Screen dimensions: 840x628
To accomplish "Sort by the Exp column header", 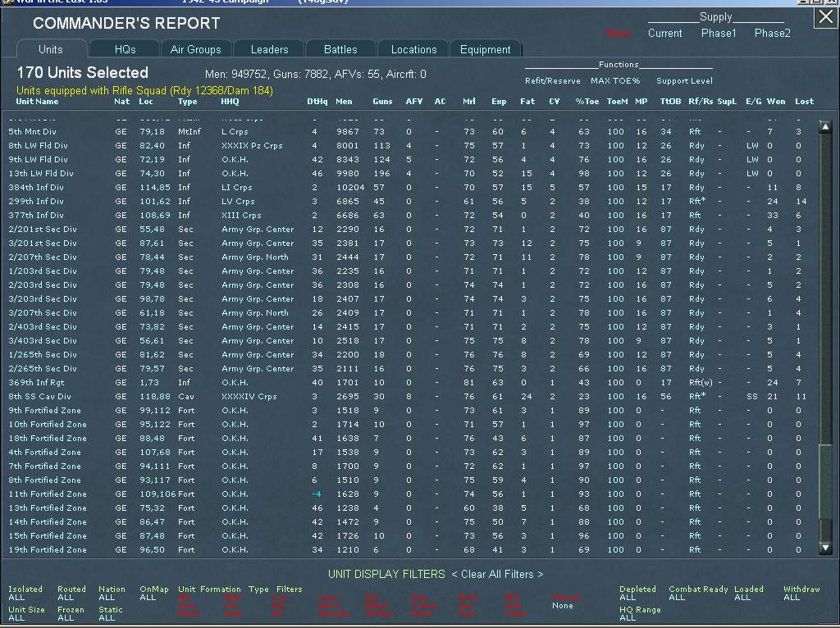I will pos(499,101).
